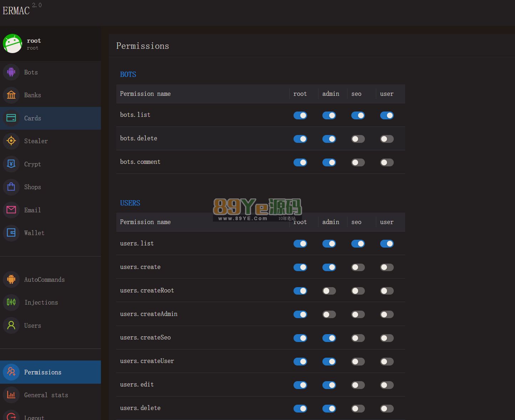Click the root user avatar
The height and width of the screenshot is (420, 515).
click(x=12, y=43)
